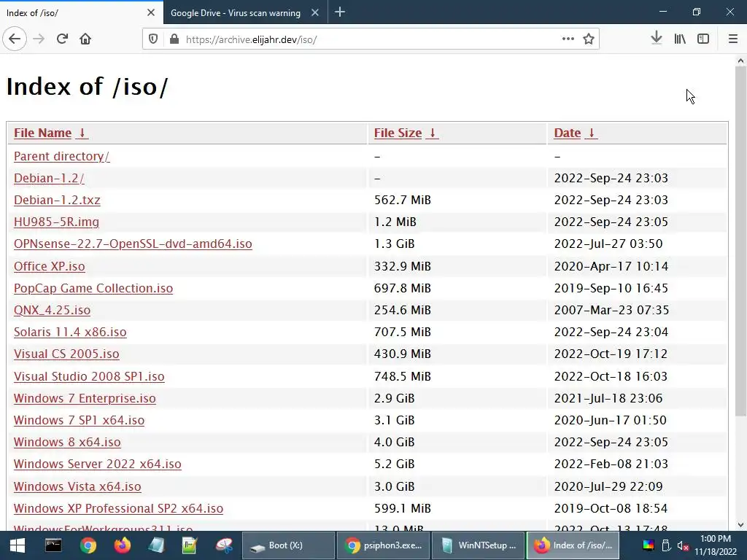Open page actions three-dot menu
This screenshot has height=560, width=747.
(568, 39)
